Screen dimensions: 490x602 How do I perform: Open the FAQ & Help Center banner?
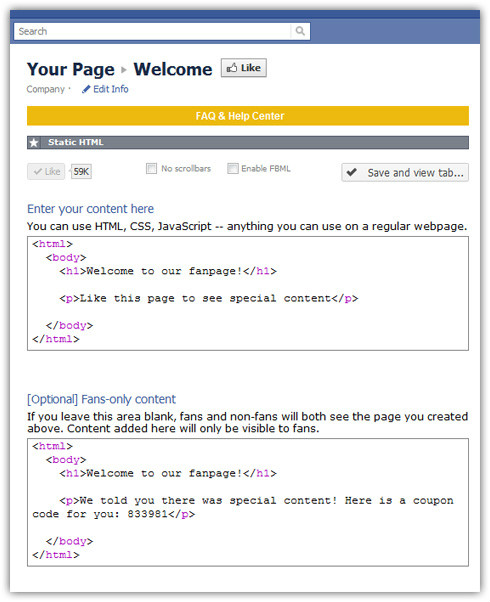pos(248,116)
